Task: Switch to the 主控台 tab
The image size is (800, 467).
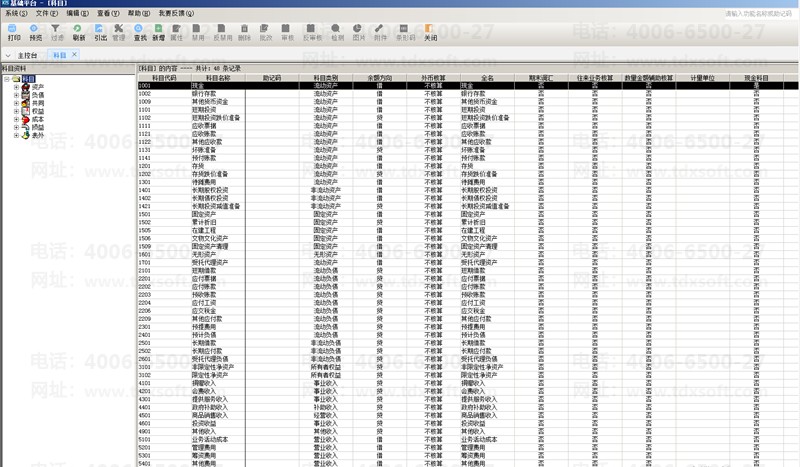Action: (28, 55)
